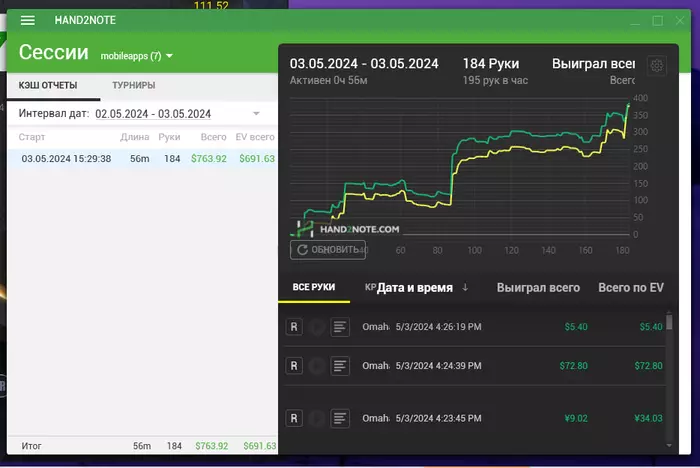This screenshot has width=700, height=468.
Task: Open graph settings gear icon
Action: click(657, 66)
